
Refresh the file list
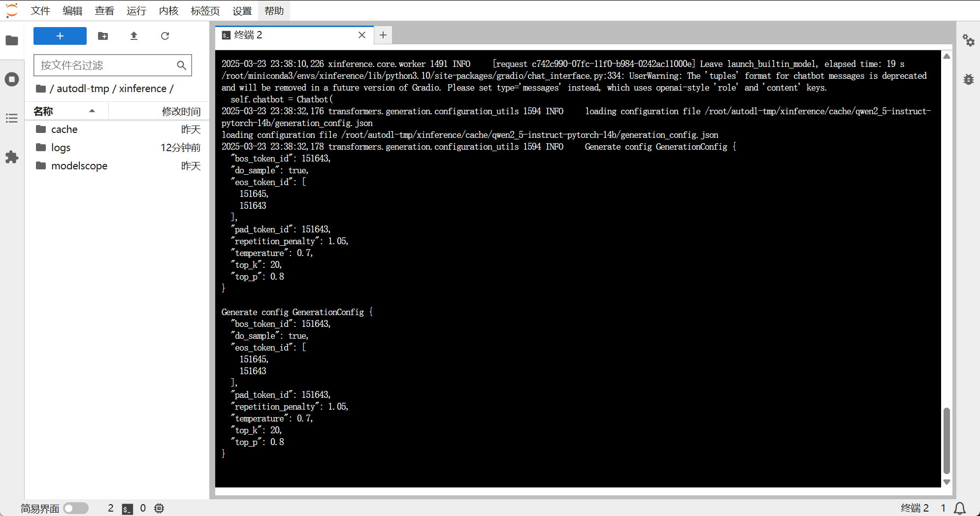point(165,36)
